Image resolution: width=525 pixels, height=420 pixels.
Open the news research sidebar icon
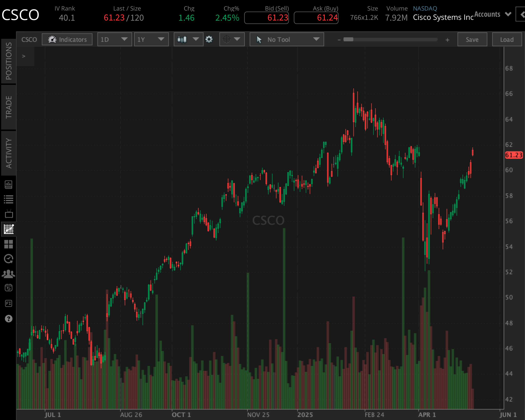(9, 184)
